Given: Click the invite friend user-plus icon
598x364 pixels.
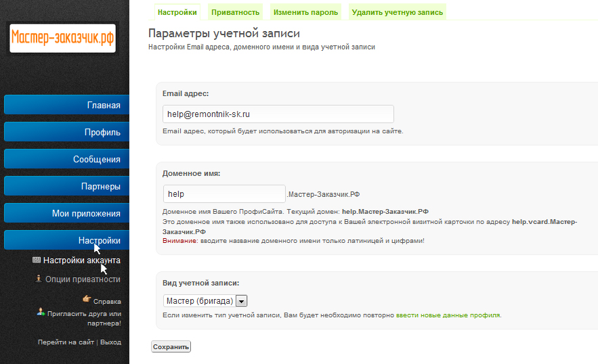Looking at the screenshot, I should (x=41, y=312).
